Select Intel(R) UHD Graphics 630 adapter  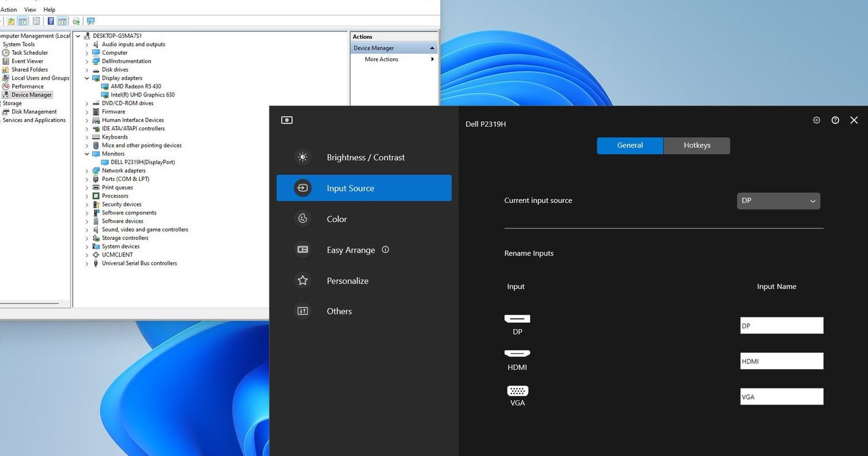point(143,95)
